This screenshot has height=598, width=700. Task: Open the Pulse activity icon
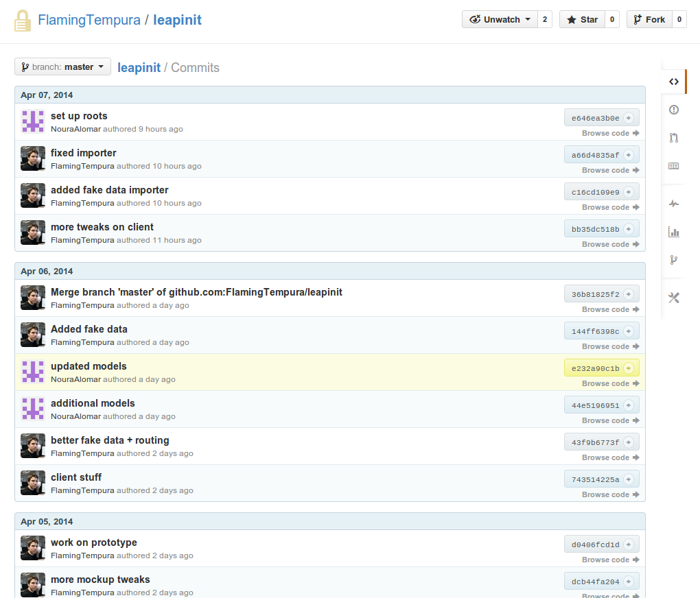click(673, 204)
